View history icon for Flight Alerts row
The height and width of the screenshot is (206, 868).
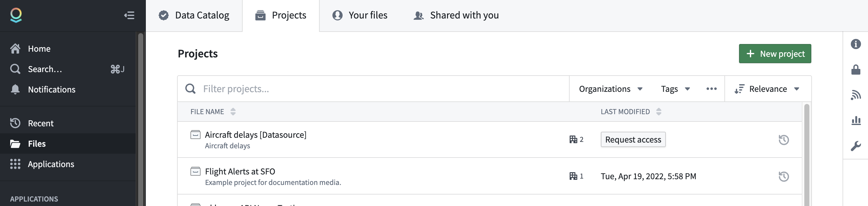[783, 176]
